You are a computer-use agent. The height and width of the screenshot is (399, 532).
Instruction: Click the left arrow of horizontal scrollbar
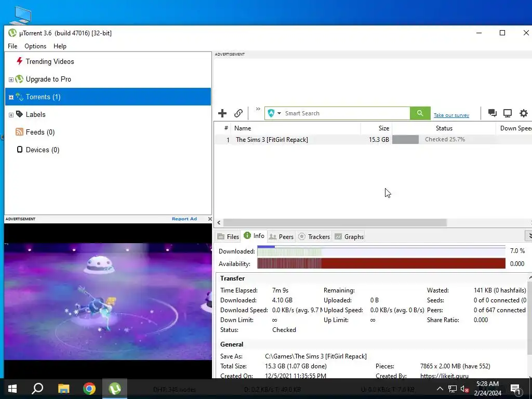pyautogui.click(x=219, y=222)
